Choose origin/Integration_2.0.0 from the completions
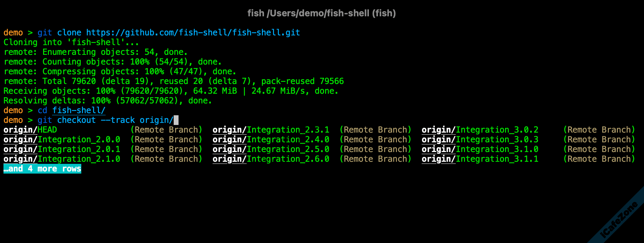Screen dimensions: 644x243 click(x=62, y=140)
